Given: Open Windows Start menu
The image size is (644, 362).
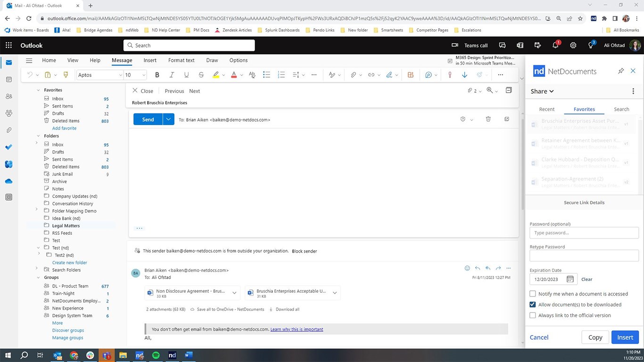Looking at the screenshot, I should tap(8, 355).
